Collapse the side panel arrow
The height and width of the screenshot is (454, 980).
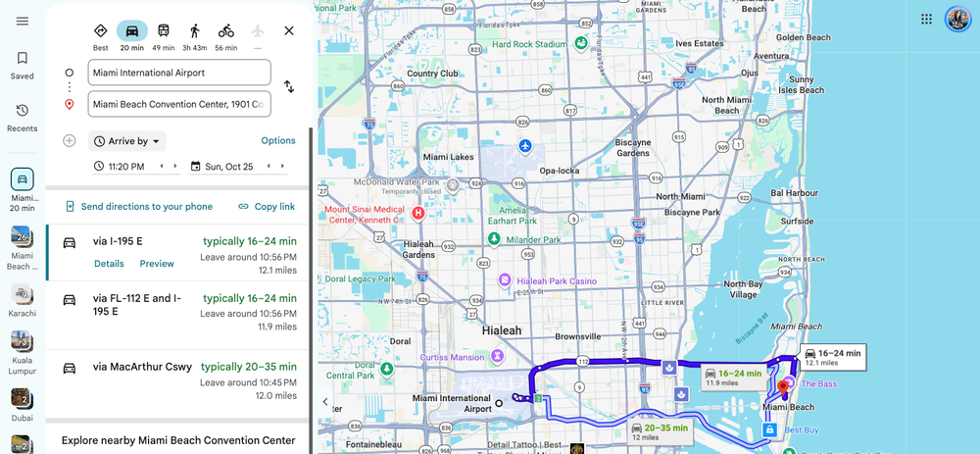(x=325, y=401)
